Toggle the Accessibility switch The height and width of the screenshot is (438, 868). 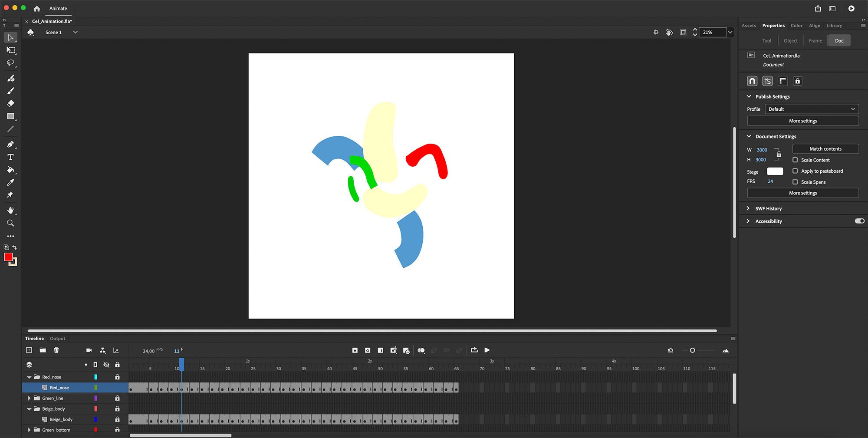pos(859,221)
